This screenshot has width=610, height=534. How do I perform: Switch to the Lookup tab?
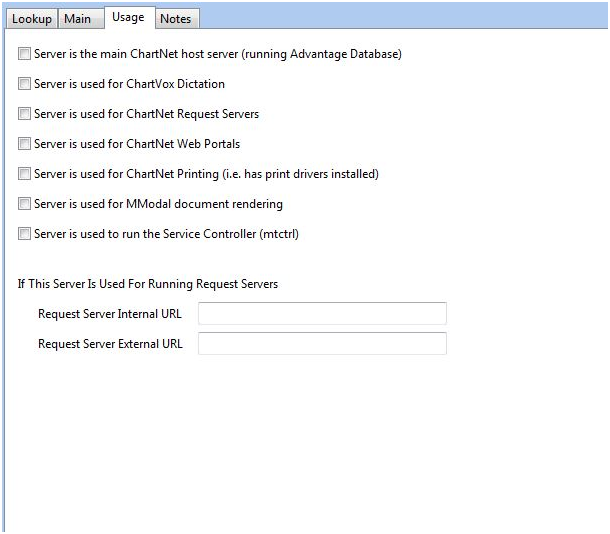tap(32, 19)
